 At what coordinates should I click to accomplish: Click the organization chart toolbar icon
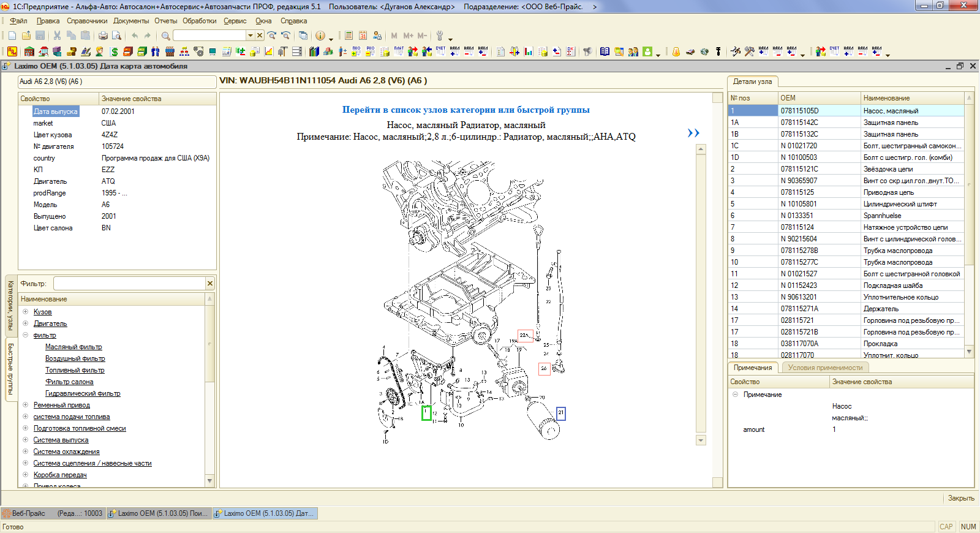pos(184,51)
